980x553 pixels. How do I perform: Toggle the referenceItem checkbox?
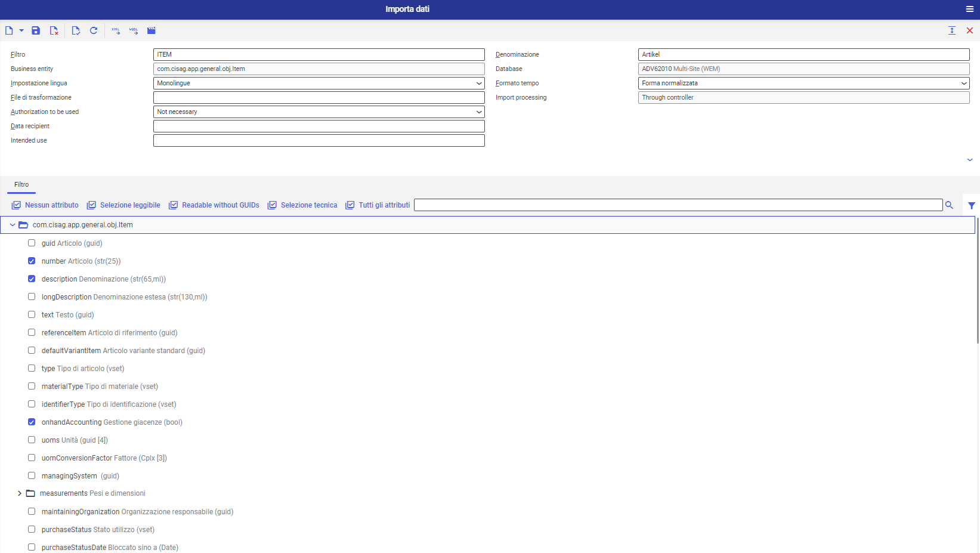coord(32,332)
